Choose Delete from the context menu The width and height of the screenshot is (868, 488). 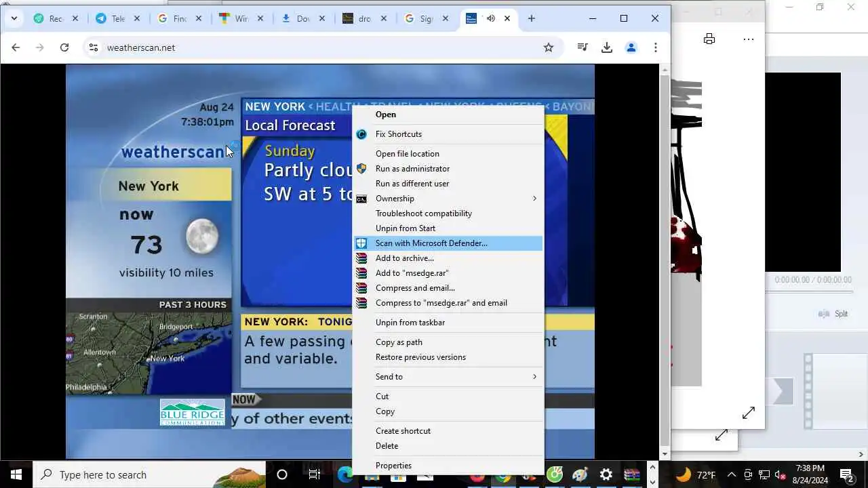[387, 446]
